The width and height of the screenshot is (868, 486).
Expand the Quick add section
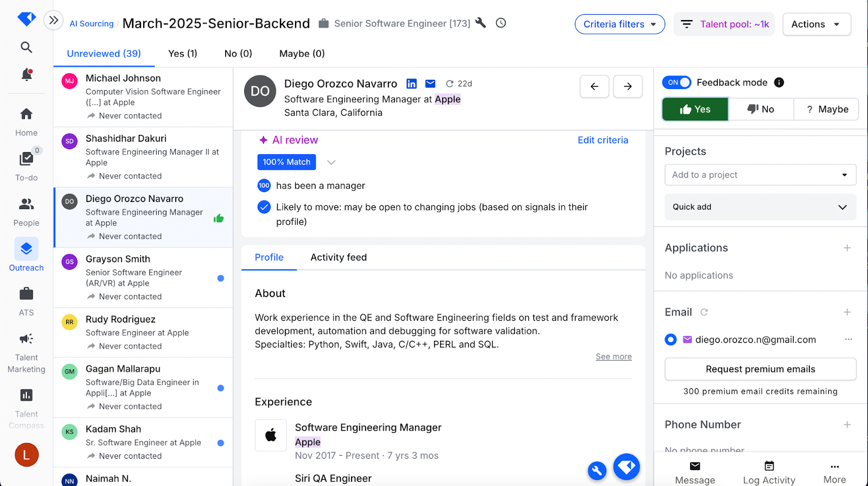760,207
